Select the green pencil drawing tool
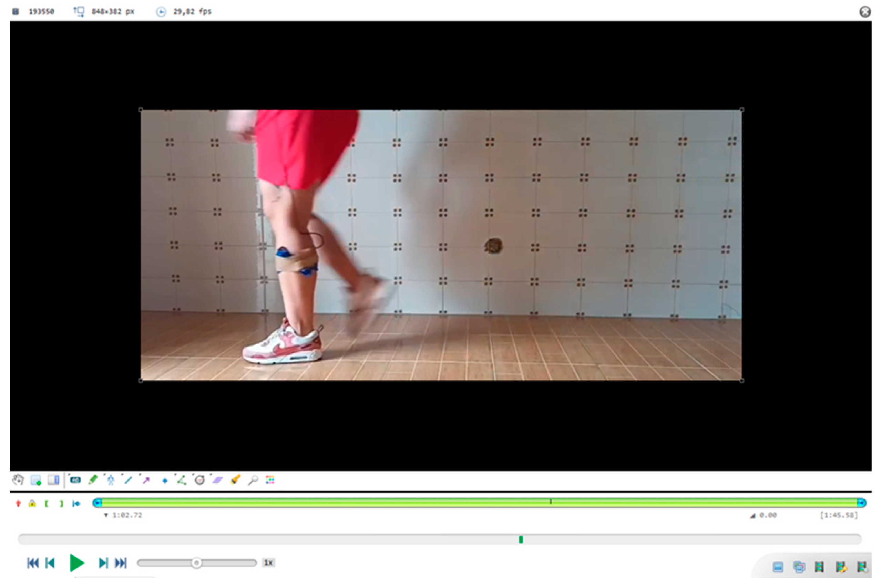 [x=93, y=479]
